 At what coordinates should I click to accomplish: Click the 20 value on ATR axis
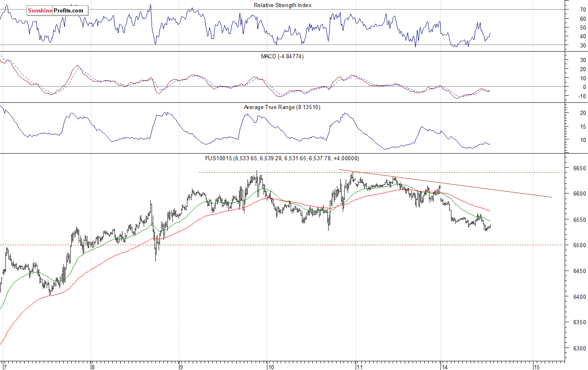point(583,113)
